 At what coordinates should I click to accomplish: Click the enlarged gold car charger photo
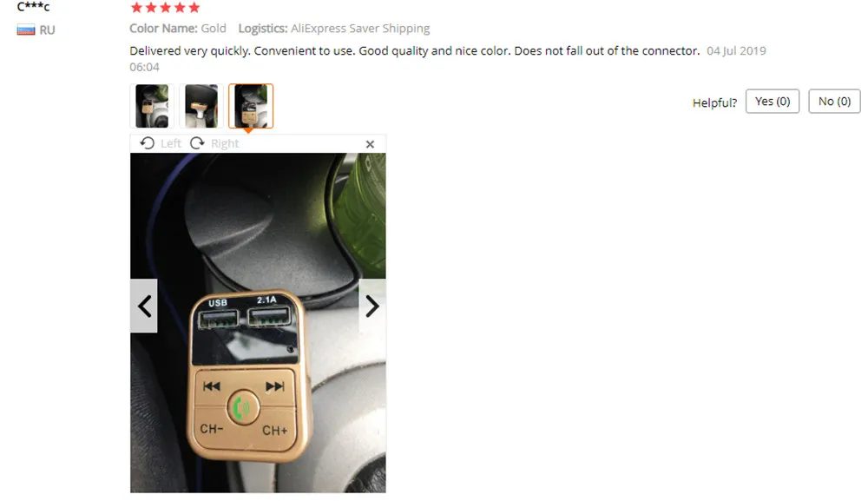click(x=258, y=323)
